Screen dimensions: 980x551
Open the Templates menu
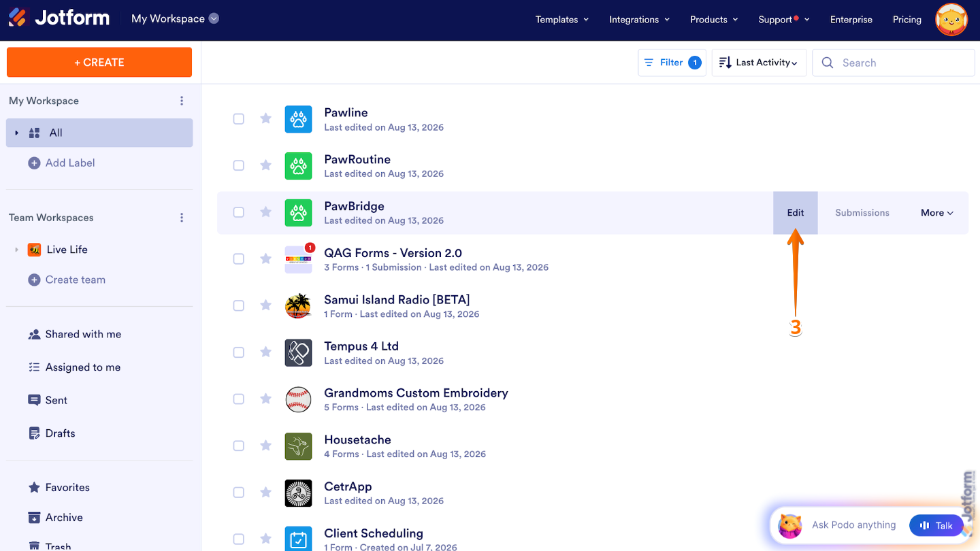click(562, 20)
